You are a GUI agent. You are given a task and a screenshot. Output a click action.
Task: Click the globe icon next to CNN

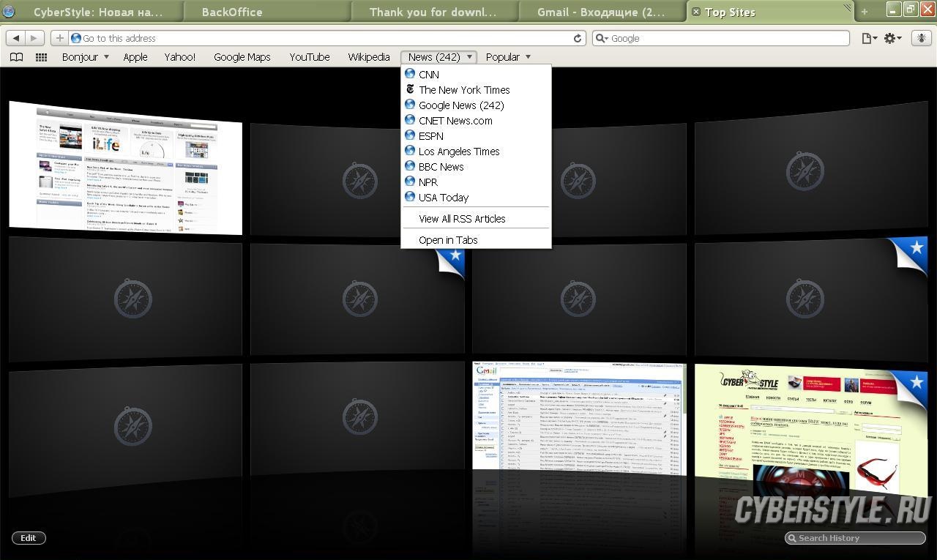coord(410,74)
